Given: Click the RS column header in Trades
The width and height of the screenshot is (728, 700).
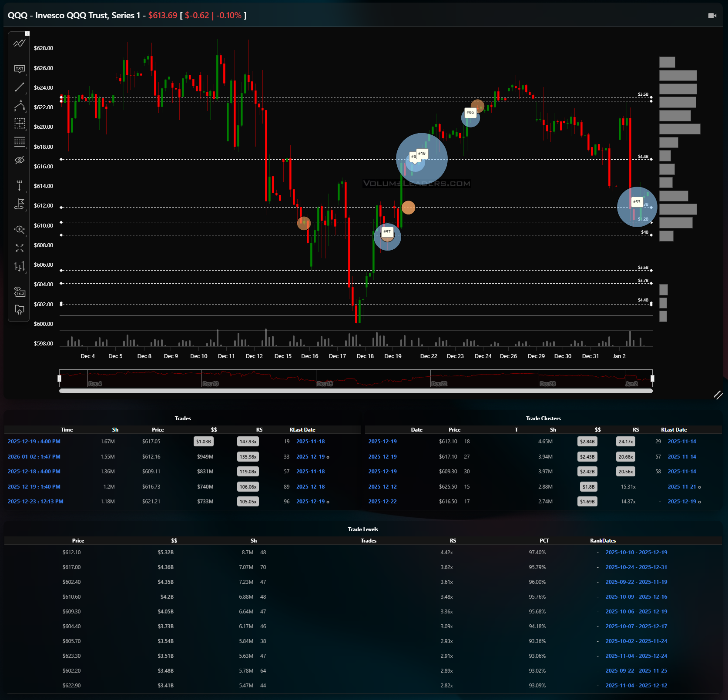Looking at the screenshot, I should click(259, 430).
